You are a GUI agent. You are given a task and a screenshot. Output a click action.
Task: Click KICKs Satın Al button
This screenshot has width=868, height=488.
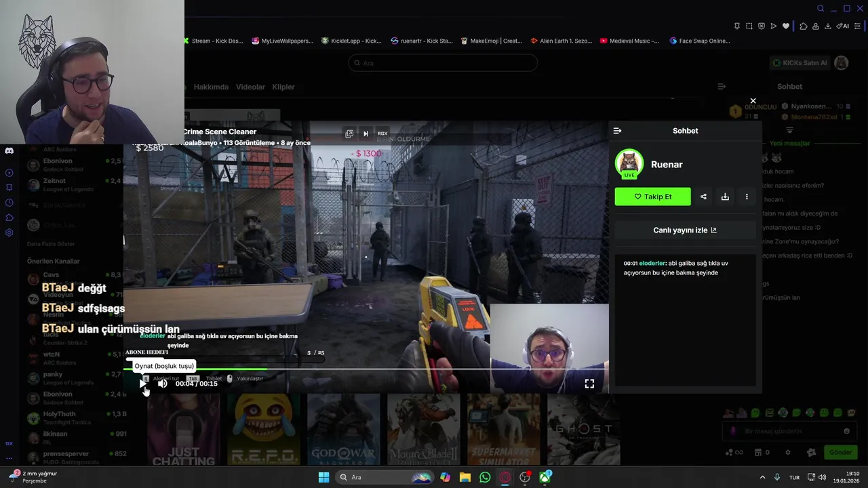coord(800,63)
